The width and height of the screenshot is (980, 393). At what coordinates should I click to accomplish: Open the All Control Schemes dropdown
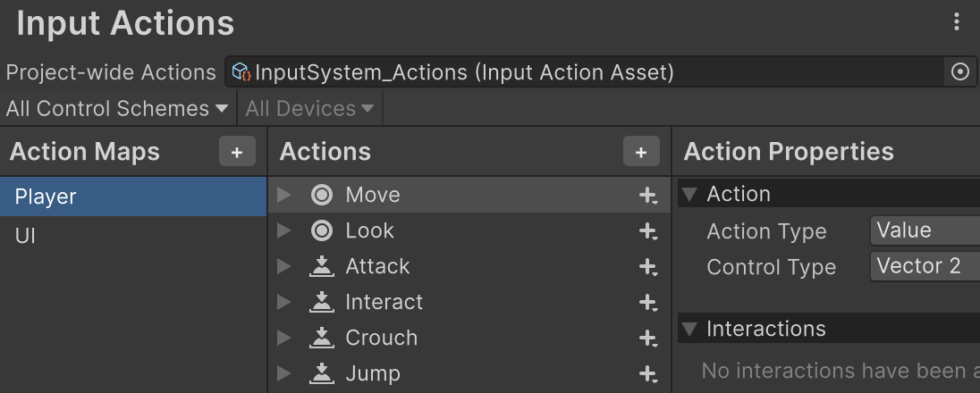click(x=117, y=109)
